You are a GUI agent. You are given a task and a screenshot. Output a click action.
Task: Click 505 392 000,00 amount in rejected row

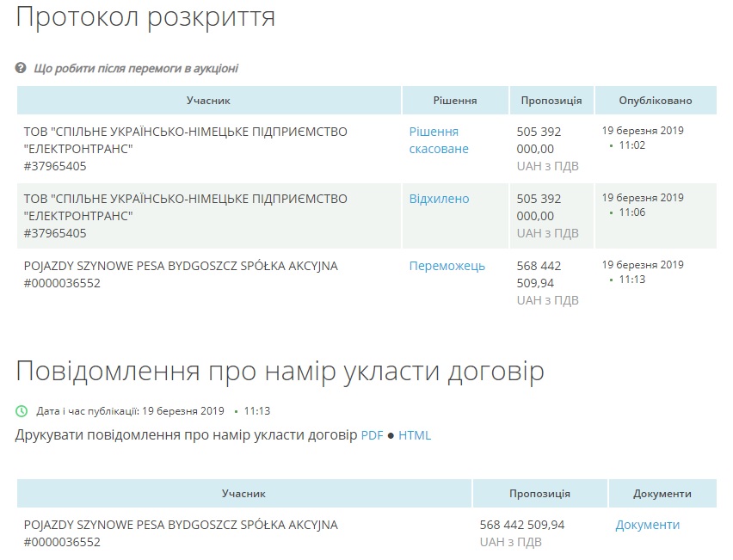pyautogui.click(x=539, y=207)
